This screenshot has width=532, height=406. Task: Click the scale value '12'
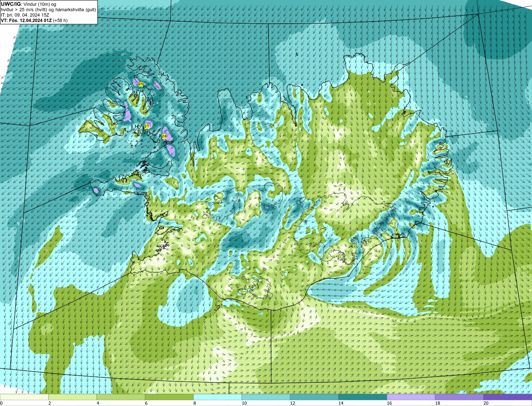pos(292,403)
